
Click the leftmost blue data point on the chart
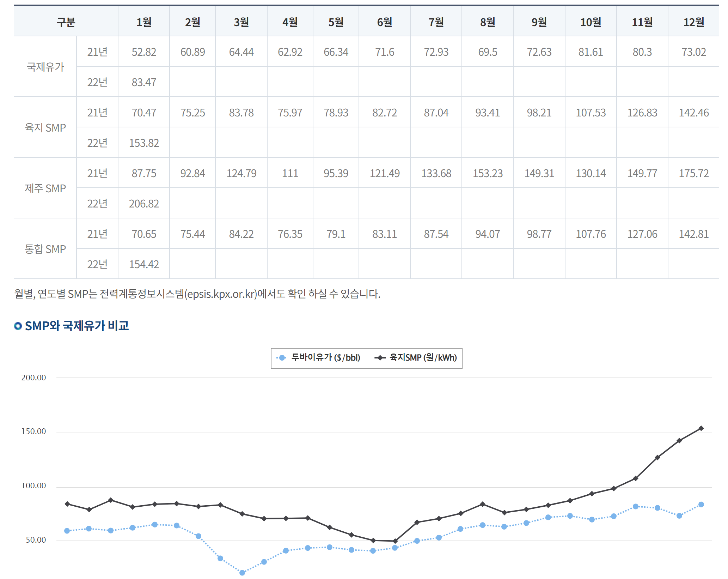67,531
